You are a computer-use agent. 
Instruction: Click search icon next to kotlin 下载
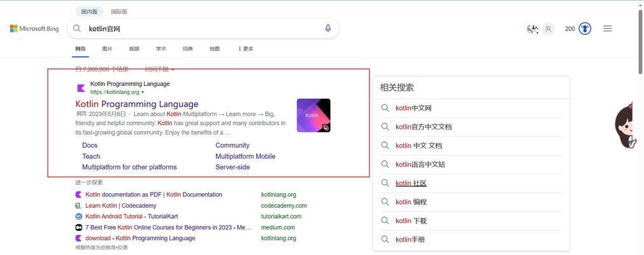click(x=385, y=221)
